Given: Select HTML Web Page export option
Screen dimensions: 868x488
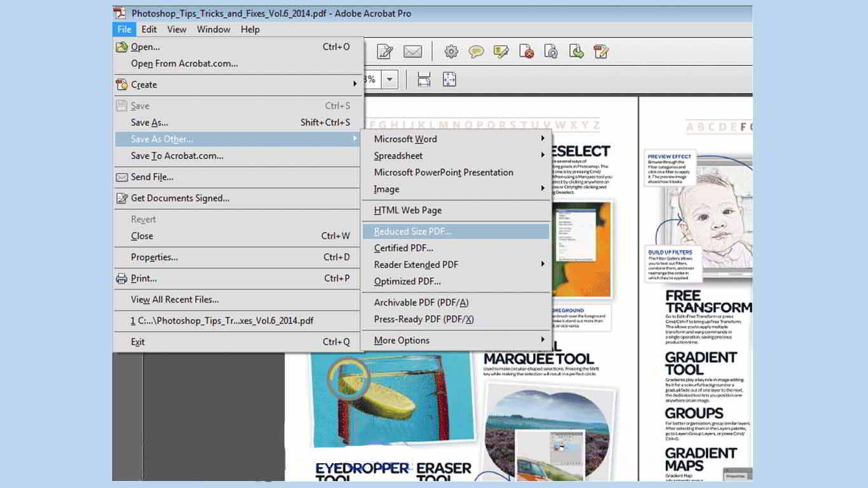Looking at the screenshot, I should (456, 210).
